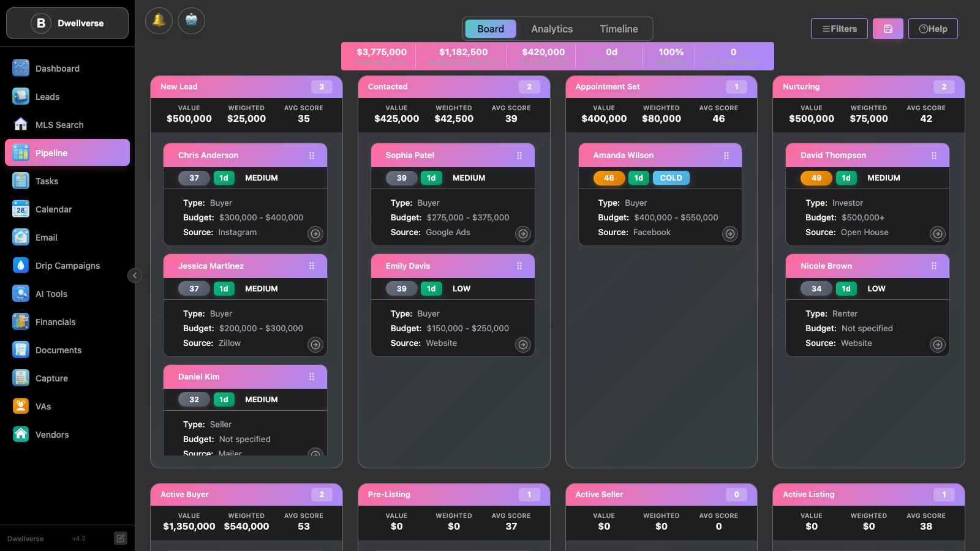
Task: Collapse the sidebar with chevron button
Action: coord(135,275)
